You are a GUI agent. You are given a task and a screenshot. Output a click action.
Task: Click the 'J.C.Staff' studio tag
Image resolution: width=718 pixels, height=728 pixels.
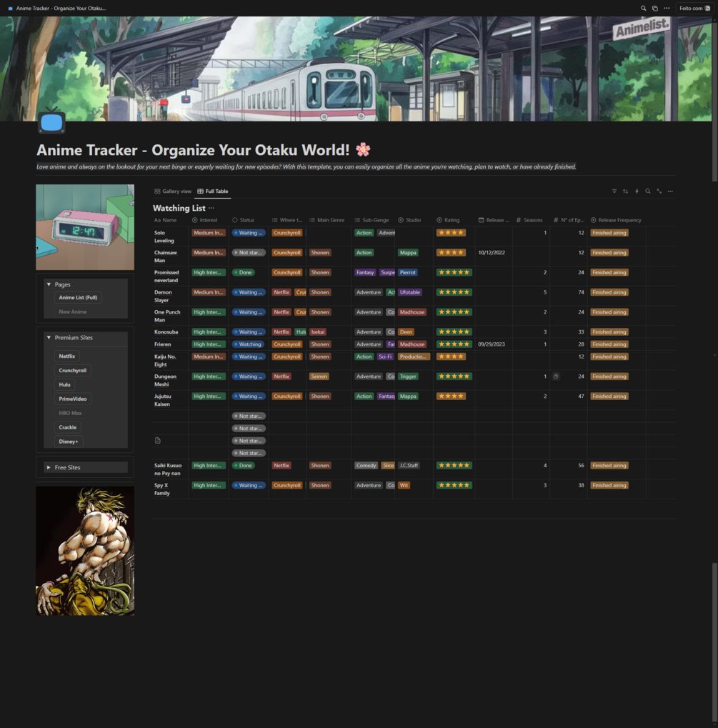[x=409, y=466]
